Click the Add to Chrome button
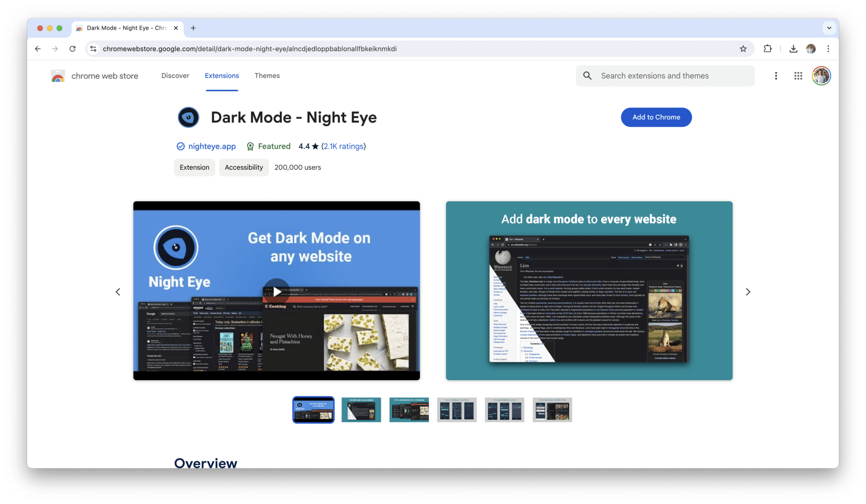This screenshot has width=866, height=504. pos(656,117)
